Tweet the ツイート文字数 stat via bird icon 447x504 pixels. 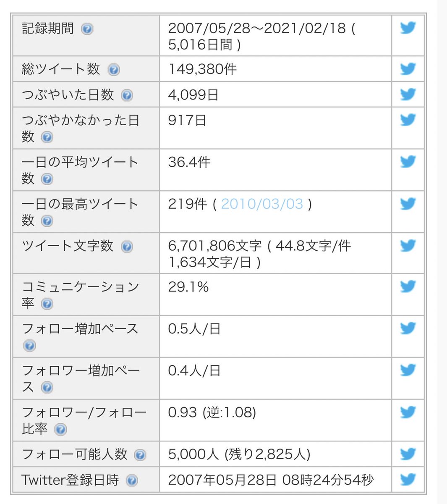pos(408,245)
